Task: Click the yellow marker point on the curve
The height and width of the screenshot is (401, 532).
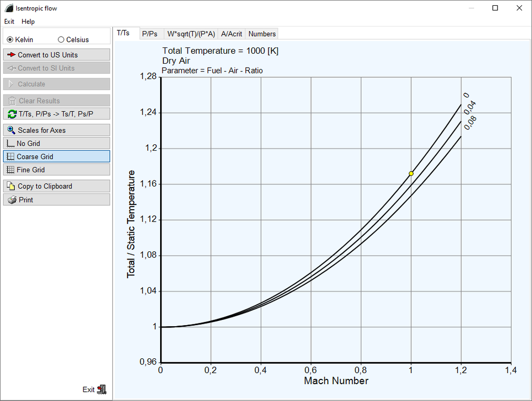Action: tap(411, 173)
